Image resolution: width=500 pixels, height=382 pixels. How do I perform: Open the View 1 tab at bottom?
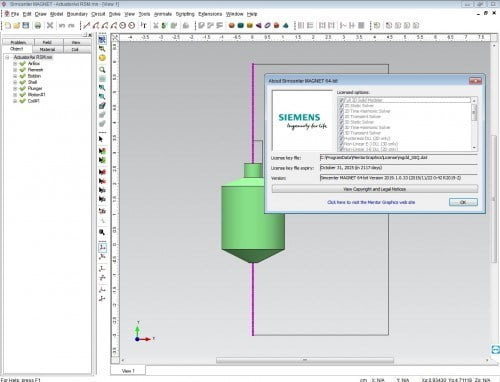(128, 371)
